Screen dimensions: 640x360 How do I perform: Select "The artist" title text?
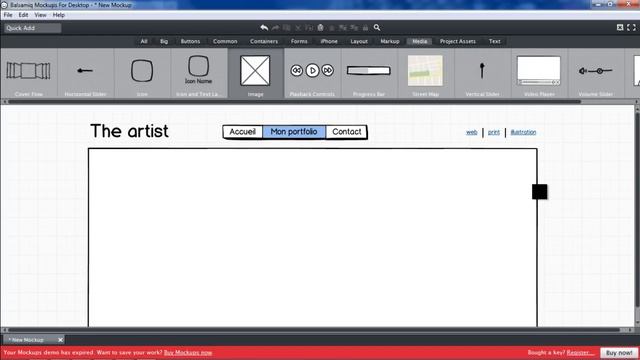point(129,131)
